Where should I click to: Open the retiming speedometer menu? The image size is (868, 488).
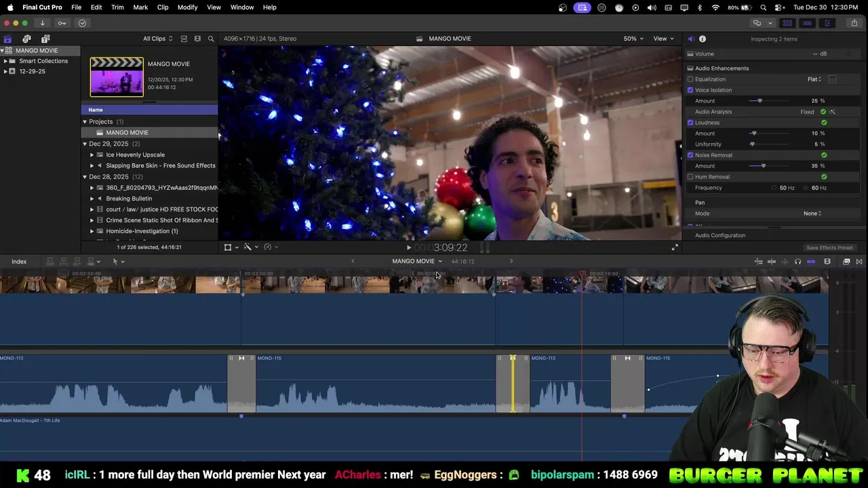click(x=270, y=247)
